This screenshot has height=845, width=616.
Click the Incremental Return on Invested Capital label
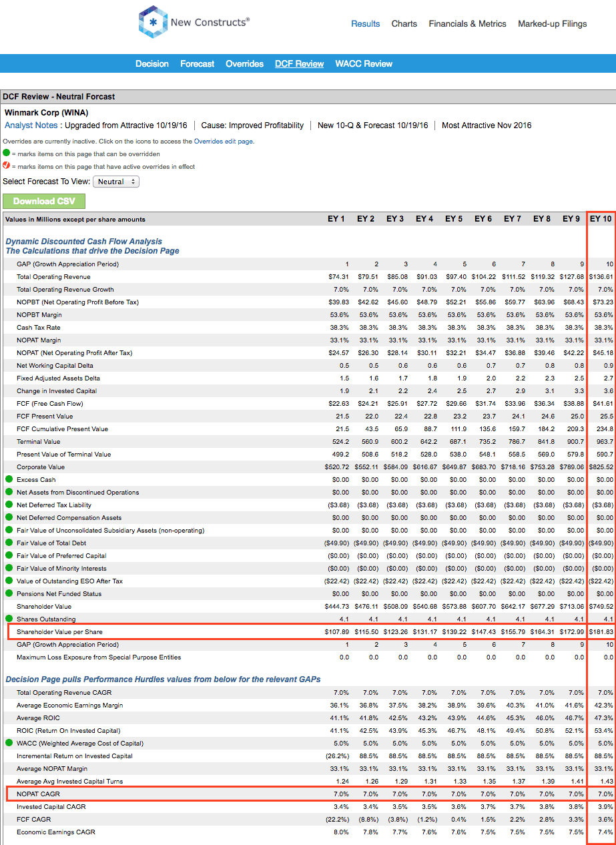(x=75, y=756)
